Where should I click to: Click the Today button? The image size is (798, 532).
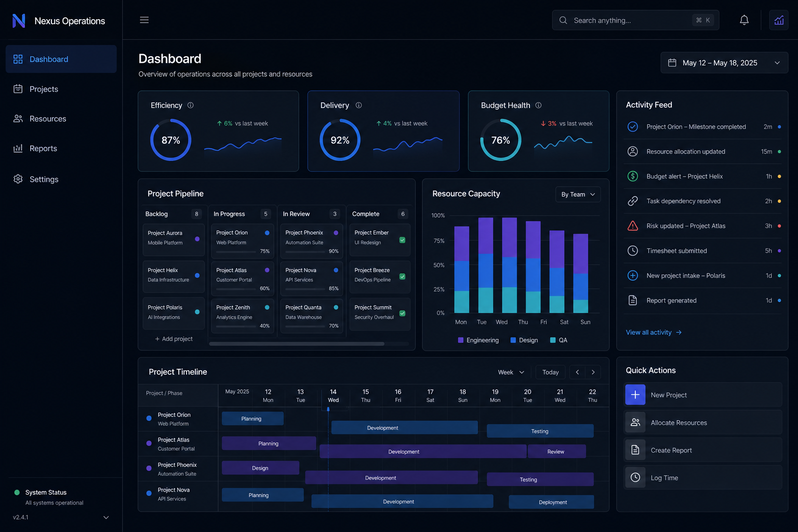tap(550, 372)
